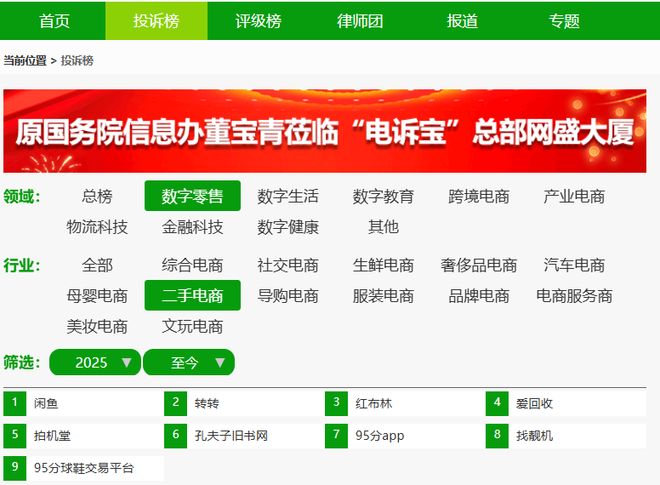
Task: Open the 闲鱼 ranking entry
Action: tap(46, 404)
